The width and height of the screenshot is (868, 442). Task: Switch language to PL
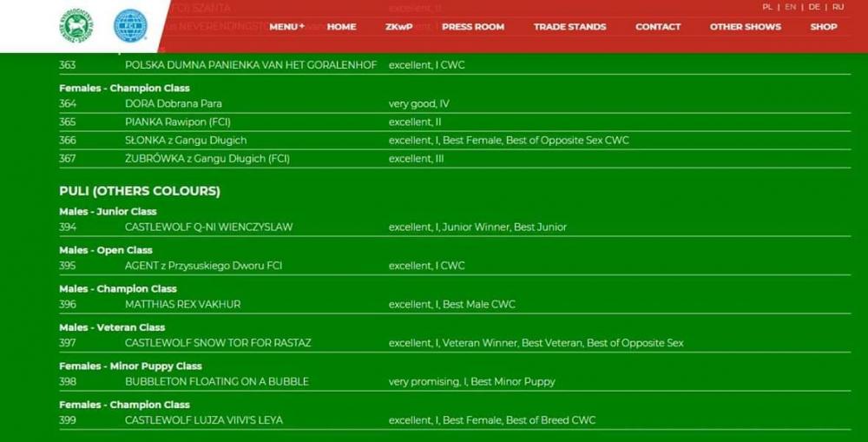coord(767,7)
